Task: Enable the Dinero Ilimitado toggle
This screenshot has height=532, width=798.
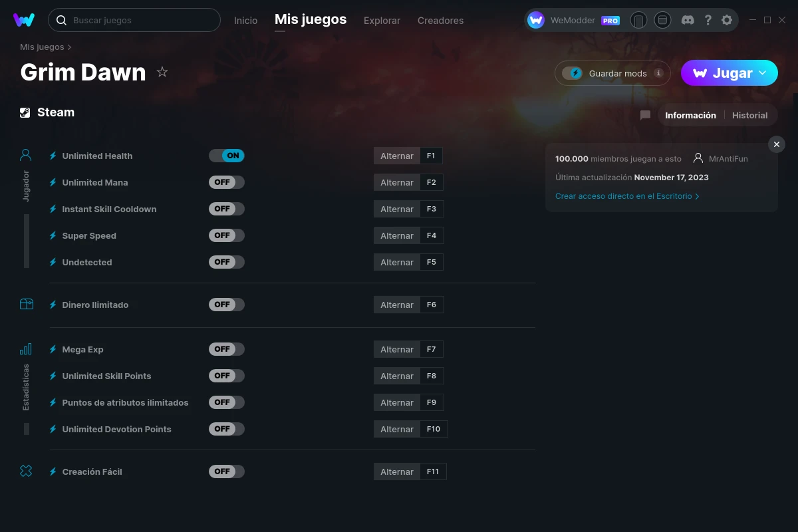Action: point(227,305)
